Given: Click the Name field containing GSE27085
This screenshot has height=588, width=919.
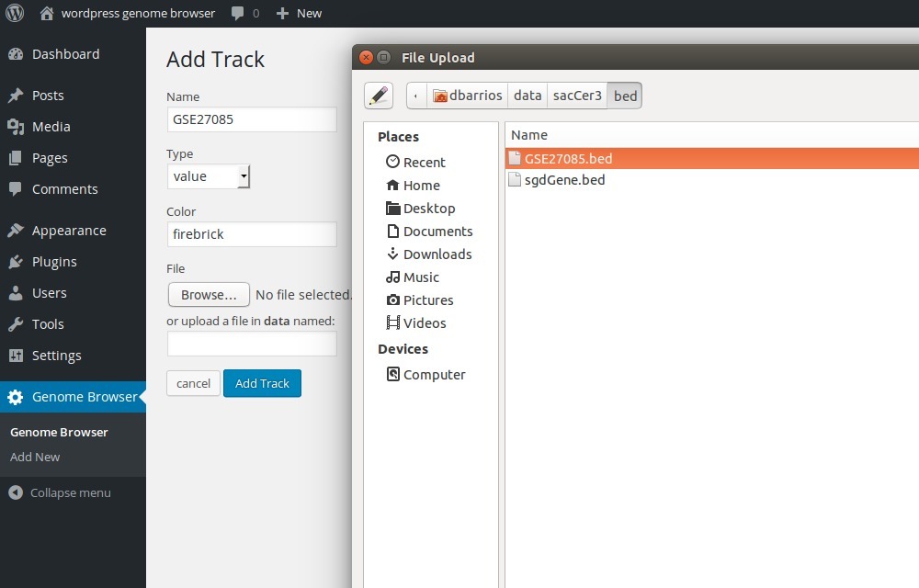Looking at the screenshot, I should click(252, 119).
